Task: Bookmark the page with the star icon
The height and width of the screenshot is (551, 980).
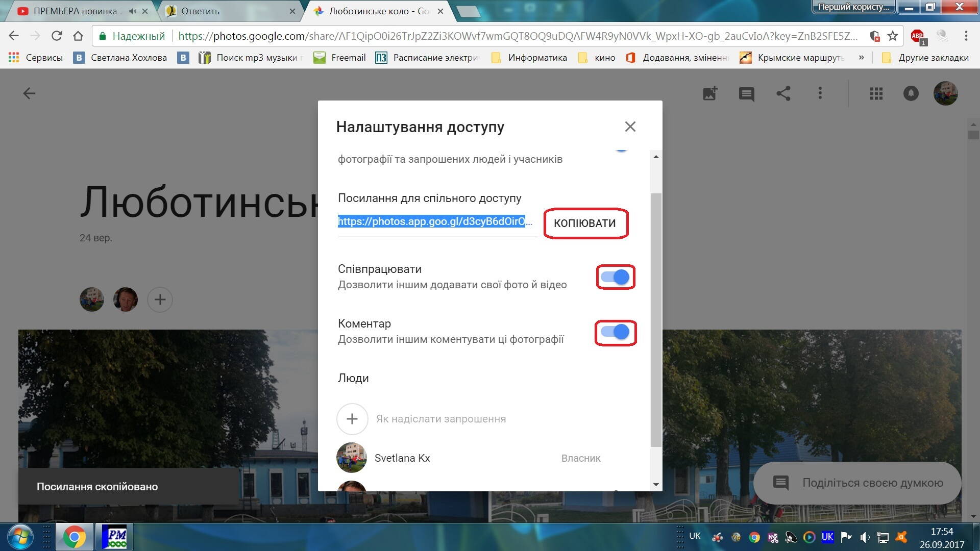Action: click(x=893, y=36)
